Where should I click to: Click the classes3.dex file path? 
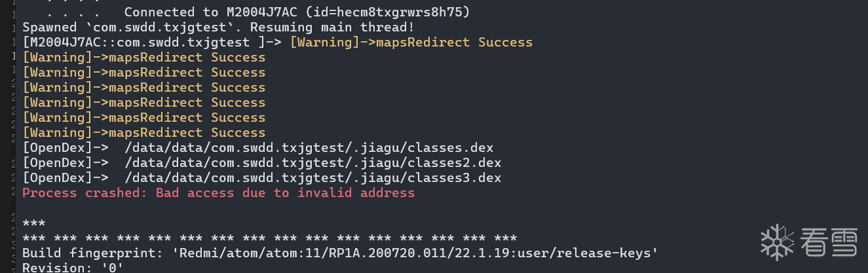312,177
